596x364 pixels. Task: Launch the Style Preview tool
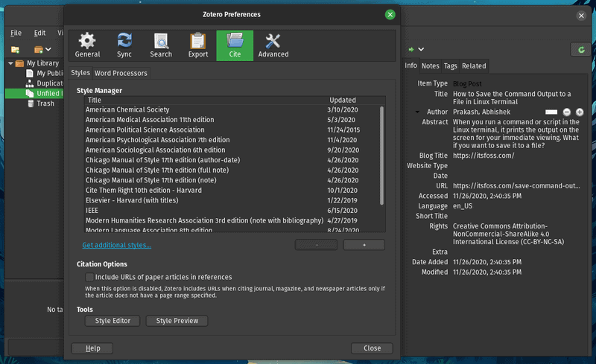coord(177,321)
